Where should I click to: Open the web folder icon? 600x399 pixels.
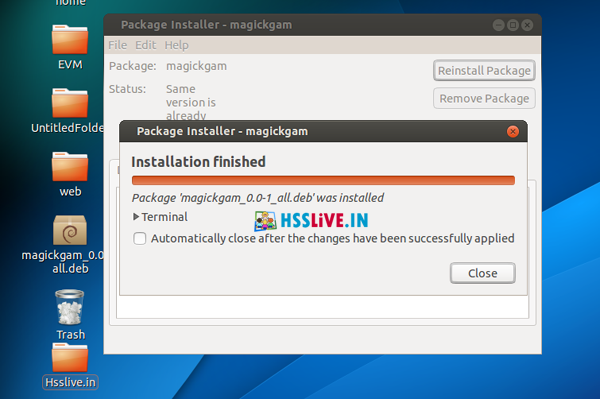click(70, 167)
